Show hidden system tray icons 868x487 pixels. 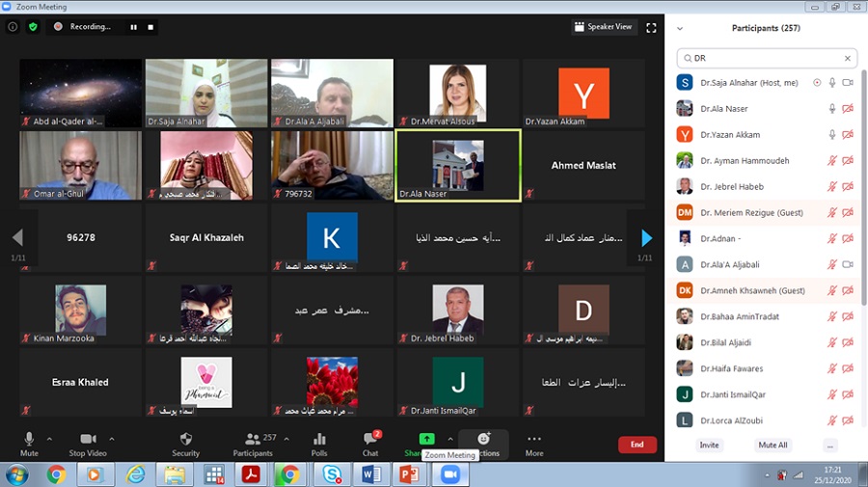tap(767, 475)
